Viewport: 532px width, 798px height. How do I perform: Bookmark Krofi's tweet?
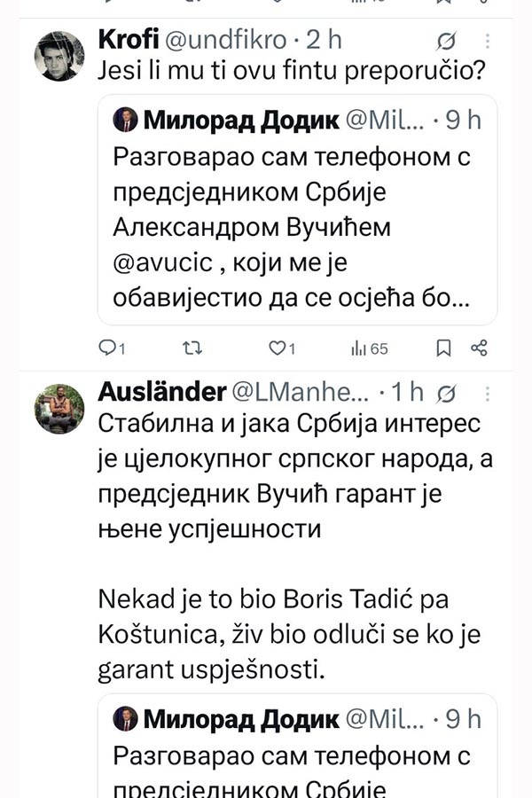pos(444,348)
